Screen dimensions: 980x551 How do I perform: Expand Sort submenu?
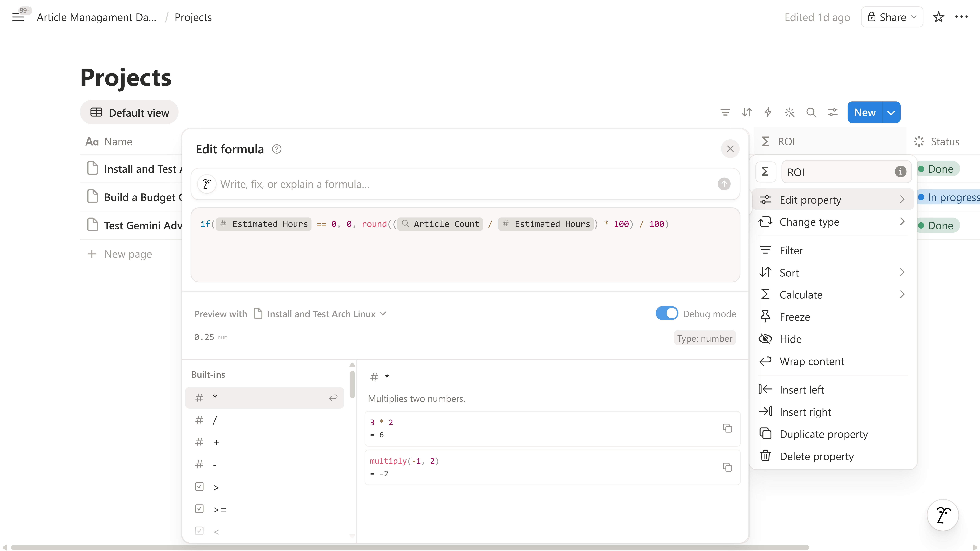[x=833, y=273]
